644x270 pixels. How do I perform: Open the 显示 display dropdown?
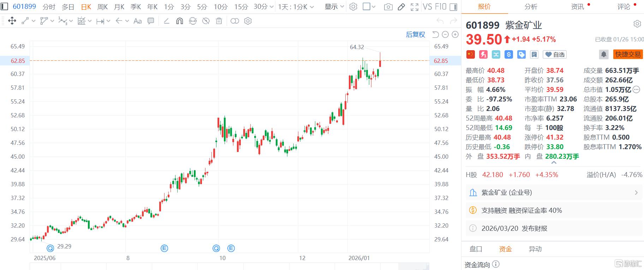[334, 7]
